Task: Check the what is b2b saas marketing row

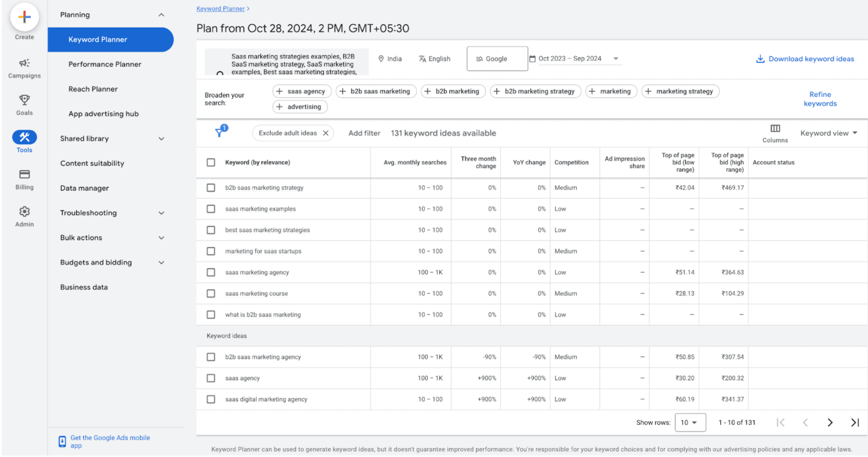Action: [211, 315]
